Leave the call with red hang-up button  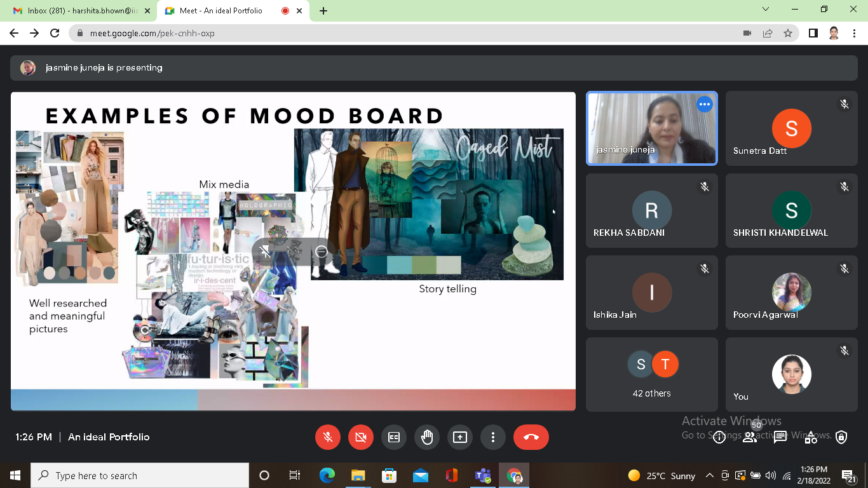coord(531,437)
